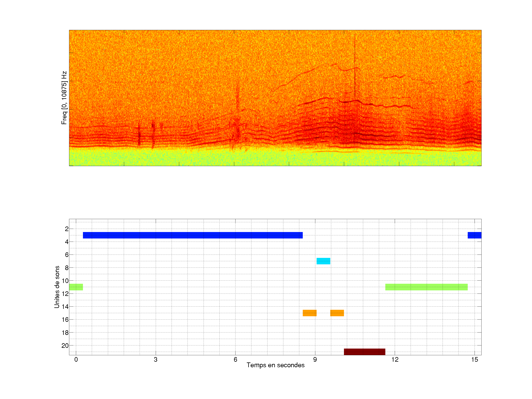Click the x-axis tick label 3
This screenshot has width=532, height=399.
pos(156,359)
